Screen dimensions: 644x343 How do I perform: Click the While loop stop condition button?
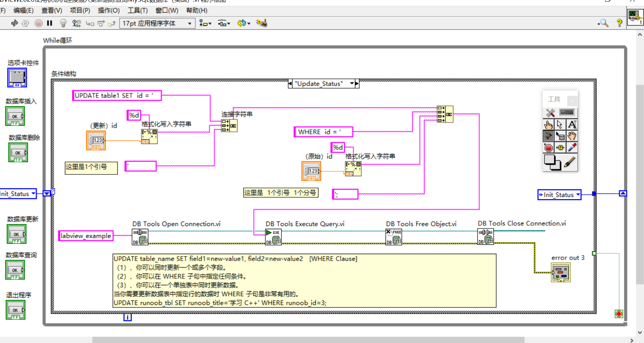point(619,314)
